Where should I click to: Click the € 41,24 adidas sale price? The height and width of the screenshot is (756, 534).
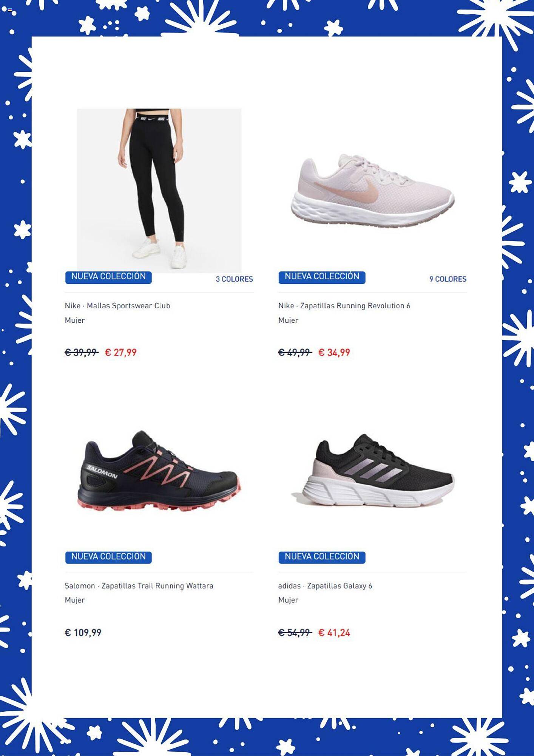(334, 632)
